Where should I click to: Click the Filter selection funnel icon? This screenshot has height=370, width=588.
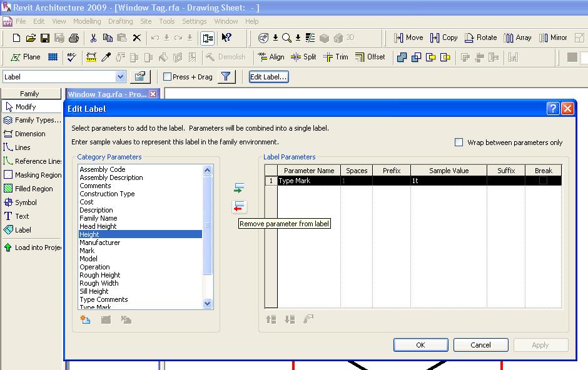226,77
